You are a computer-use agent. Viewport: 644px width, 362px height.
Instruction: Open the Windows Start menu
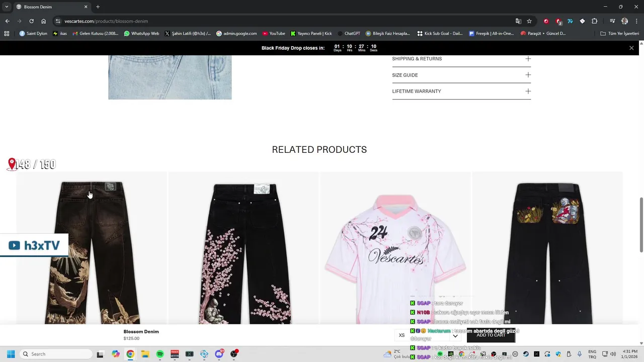pyautogui.click(x=11, y=354)
